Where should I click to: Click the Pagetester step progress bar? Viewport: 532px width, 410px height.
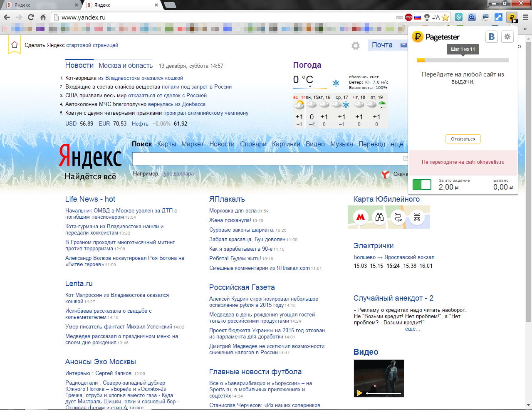463,60
